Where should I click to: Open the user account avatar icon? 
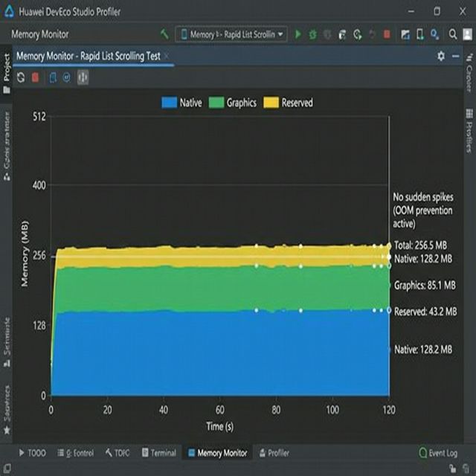pyautogui.click(x=467, y=34)
